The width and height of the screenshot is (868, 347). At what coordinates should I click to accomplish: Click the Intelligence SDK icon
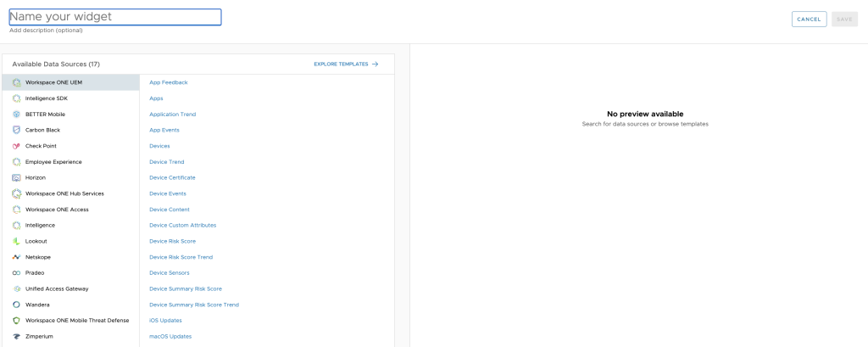(17, 98)
